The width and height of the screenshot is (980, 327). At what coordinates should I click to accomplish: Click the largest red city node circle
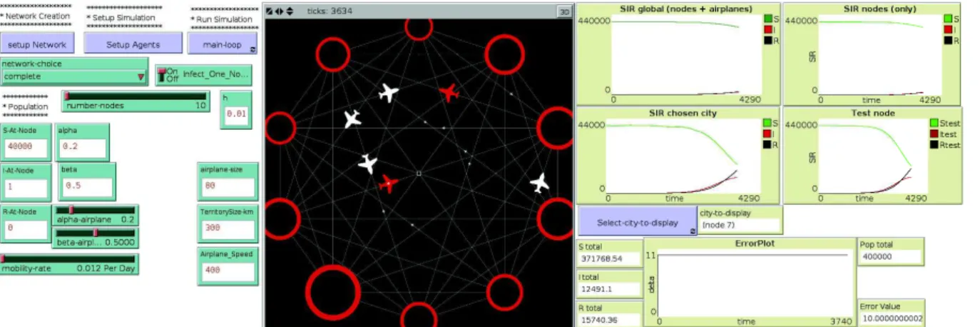point(332,291)
